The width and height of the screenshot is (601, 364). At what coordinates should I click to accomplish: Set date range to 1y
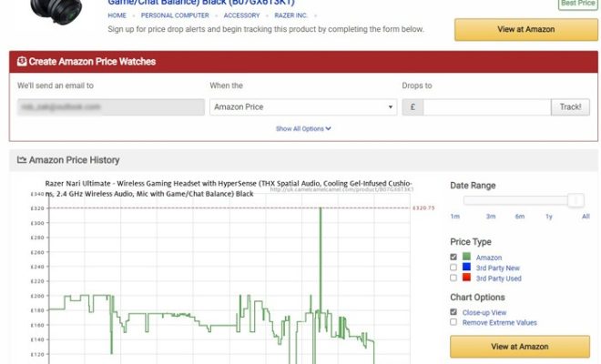click(x=549, y=217)
